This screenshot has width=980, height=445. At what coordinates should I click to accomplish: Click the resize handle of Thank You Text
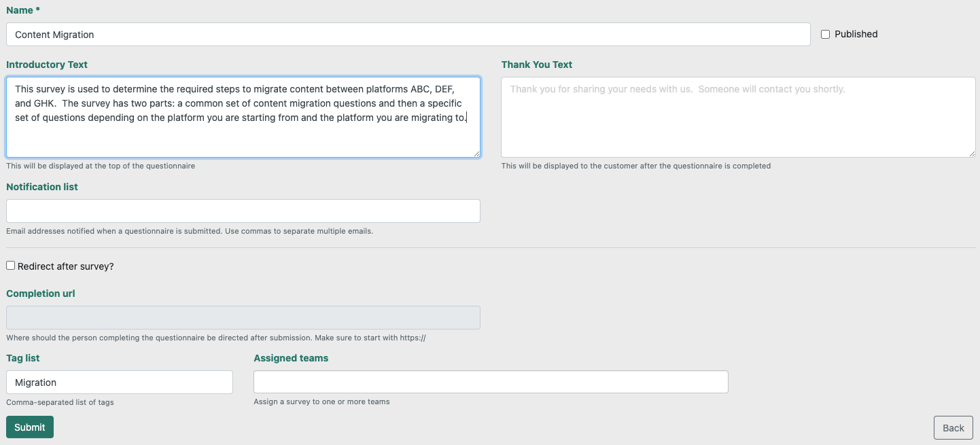[972, 154]
